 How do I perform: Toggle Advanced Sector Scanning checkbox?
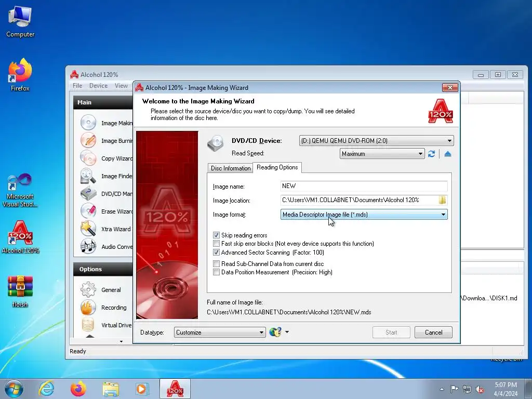[x=216, y=252]
